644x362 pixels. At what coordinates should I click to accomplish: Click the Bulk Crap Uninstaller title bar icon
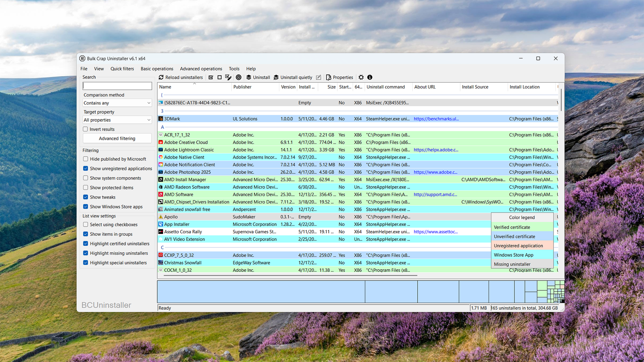pyautogui.click(x=82, y=59)
